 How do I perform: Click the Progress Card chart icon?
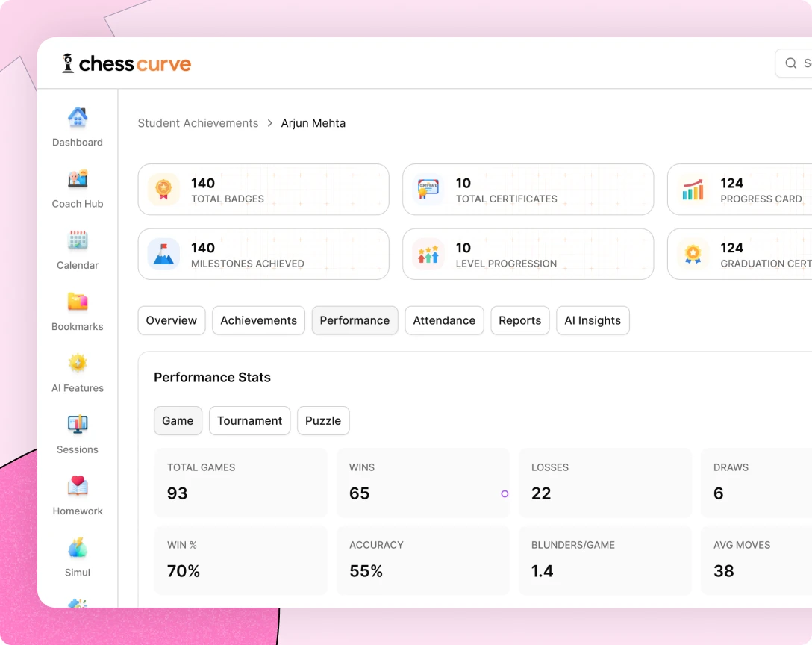coord(693,190)
